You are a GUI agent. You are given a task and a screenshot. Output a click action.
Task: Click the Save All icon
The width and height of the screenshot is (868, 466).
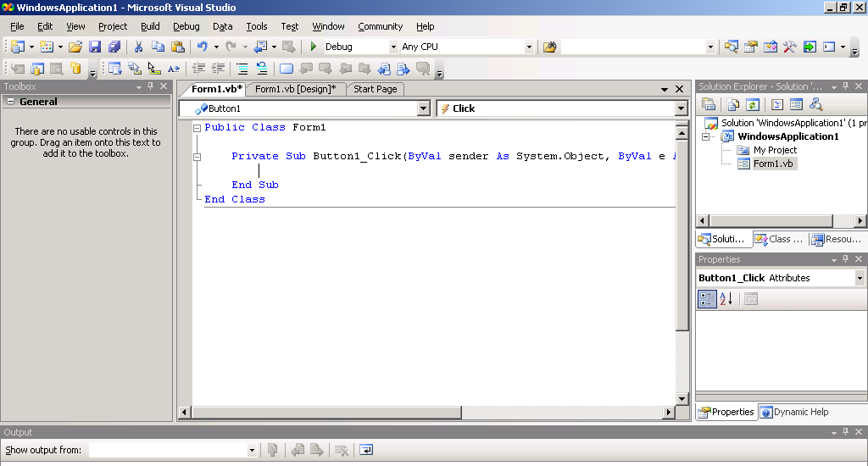(114, 47)
